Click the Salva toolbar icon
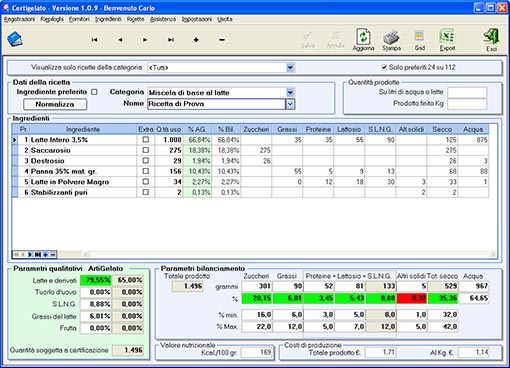 pyautogui.click(x=307, y=40)
